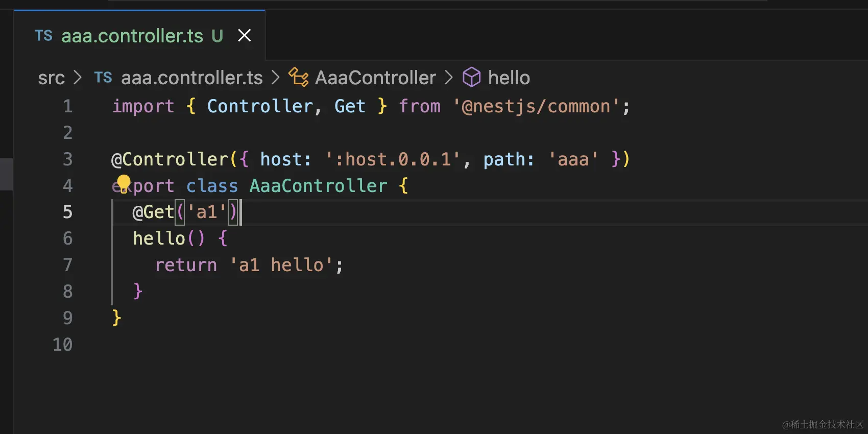Click line number 5 in the gutter
This screenshot has height=434, width=868.
68,212
